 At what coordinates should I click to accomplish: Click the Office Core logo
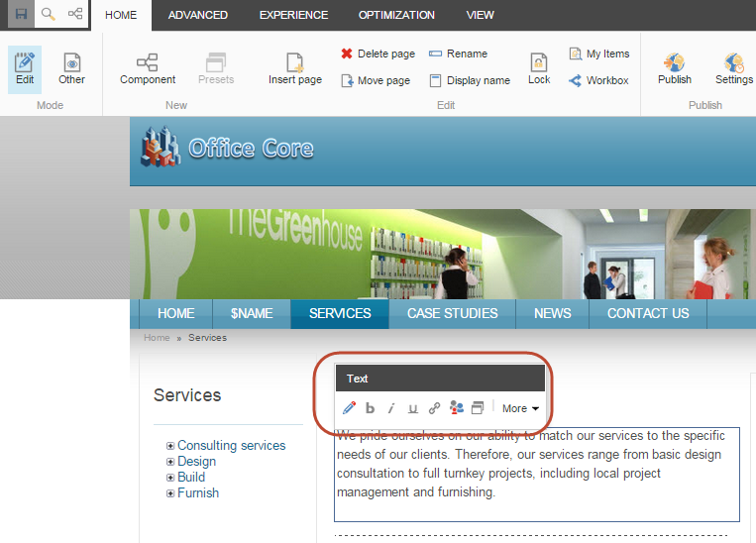tap(227, 147)
